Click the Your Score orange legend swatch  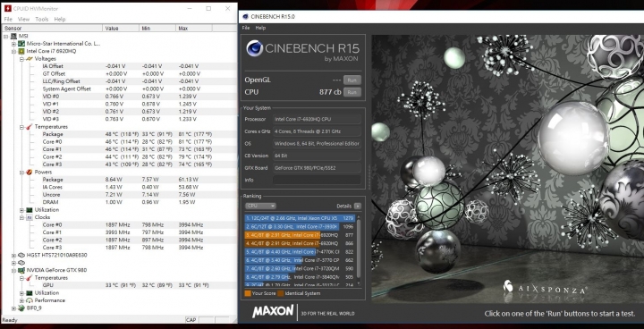click(x=248, y=293)
